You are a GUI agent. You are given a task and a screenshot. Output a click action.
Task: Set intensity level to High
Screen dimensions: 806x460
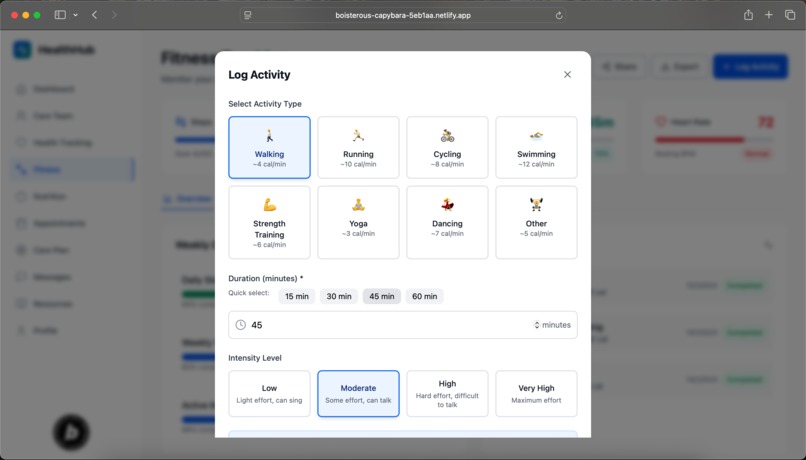coord(447,393)
